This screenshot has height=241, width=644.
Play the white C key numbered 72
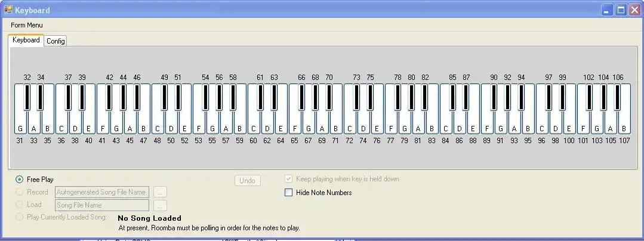coord(350,123)
